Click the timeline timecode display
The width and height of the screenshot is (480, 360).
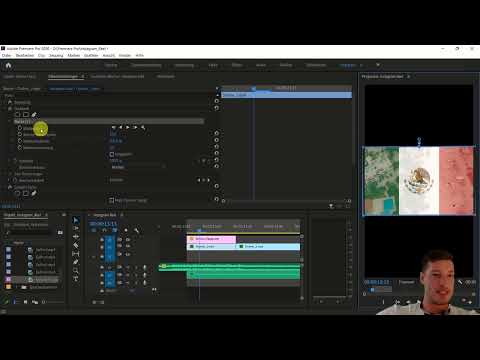click(x=103, y=224)
